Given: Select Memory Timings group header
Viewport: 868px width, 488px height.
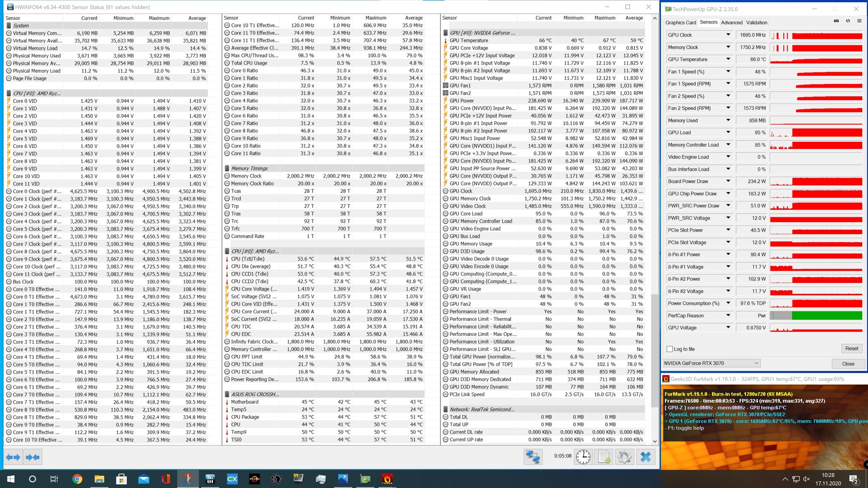Looking at the screenshot, I should [324, 169].
